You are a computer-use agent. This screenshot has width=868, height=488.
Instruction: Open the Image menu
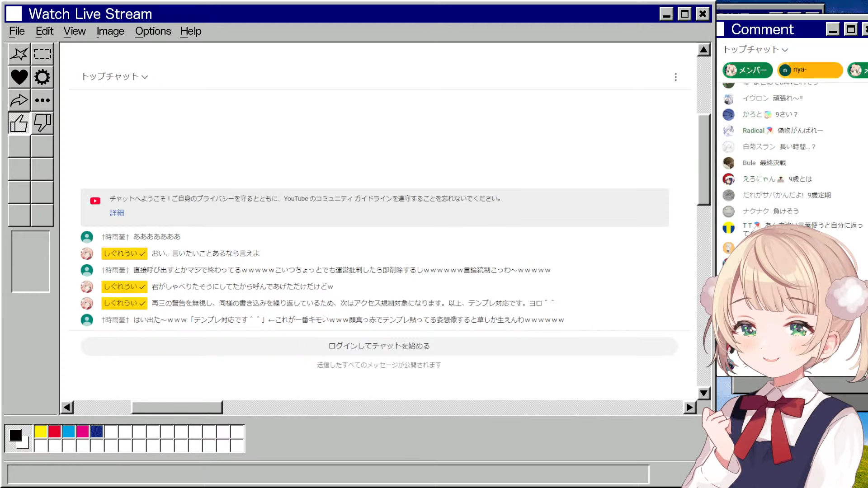click(x=110, y=31)
